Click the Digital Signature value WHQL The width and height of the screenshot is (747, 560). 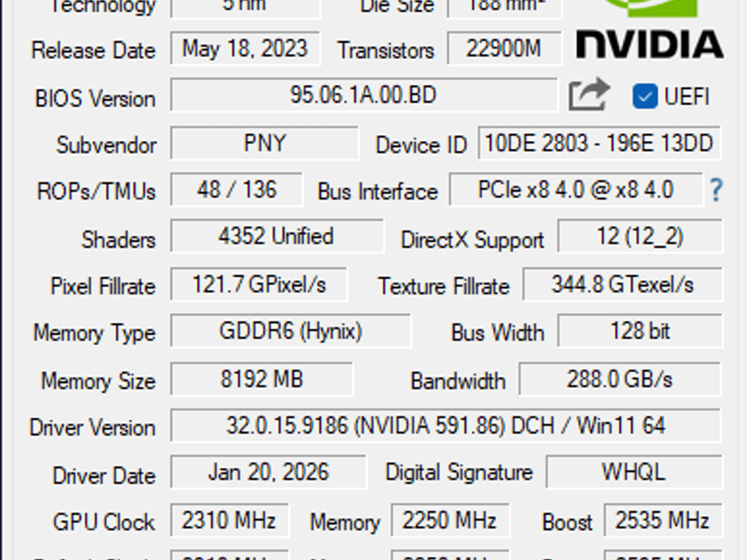[x=634, y=472]
